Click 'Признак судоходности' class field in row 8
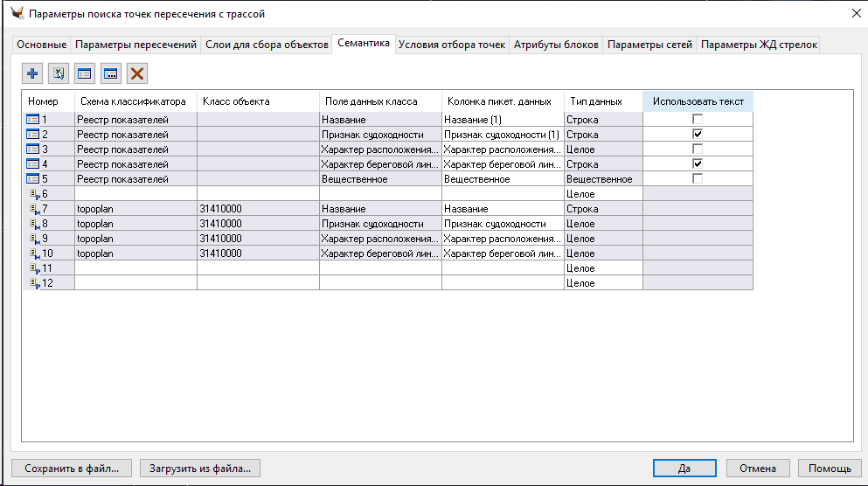Viewport: 868px width, 486px height. (380, 224)
